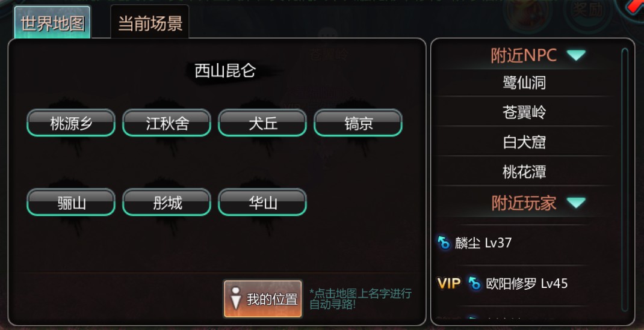Viewport: 644px width, 330px height.
Task: Click the male symbol beside 麟尘 Lv37
Action: coord(444,242)
